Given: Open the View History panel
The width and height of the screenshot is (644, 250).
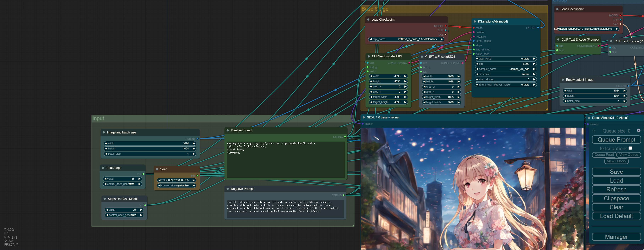Looking at the screenshot, I should coord(616,161).
